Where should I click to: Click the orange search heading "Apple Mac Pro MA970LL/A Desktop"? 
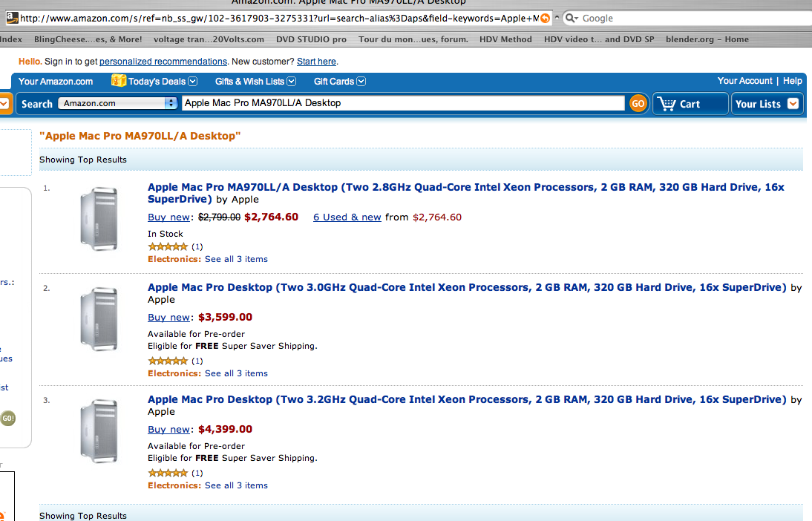(x=140, y=136)
